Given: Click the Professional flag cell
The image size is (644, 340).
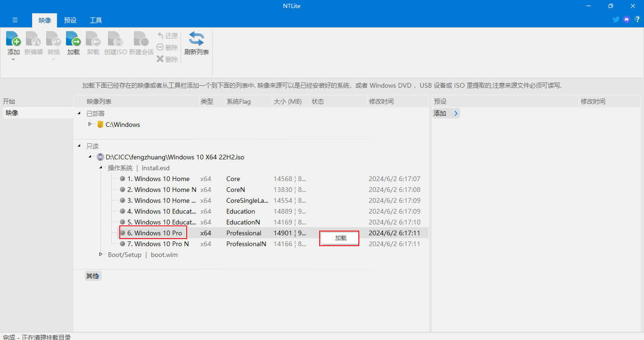Looking at the screenshot, I should (x=244, y=233).
